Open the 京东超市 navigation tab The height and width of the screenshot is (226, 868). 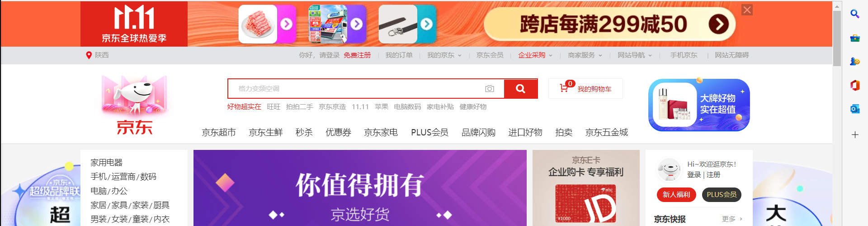(x=219, y=132)
